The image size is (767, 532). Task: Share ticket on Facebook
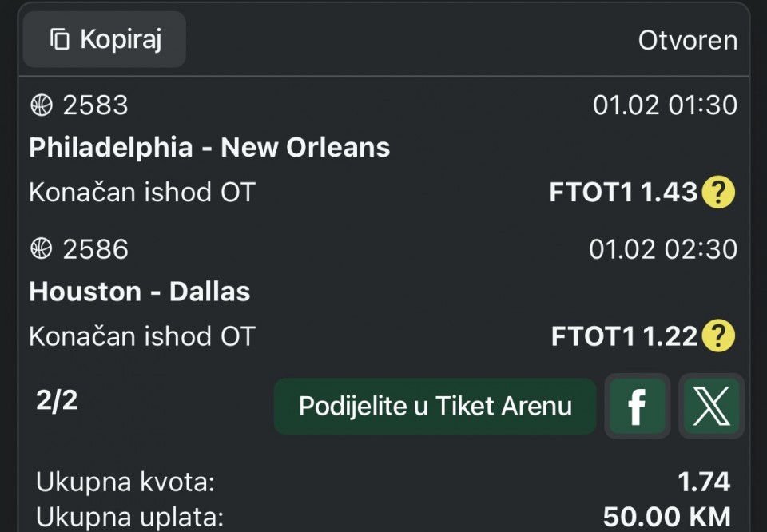[637, 406]
